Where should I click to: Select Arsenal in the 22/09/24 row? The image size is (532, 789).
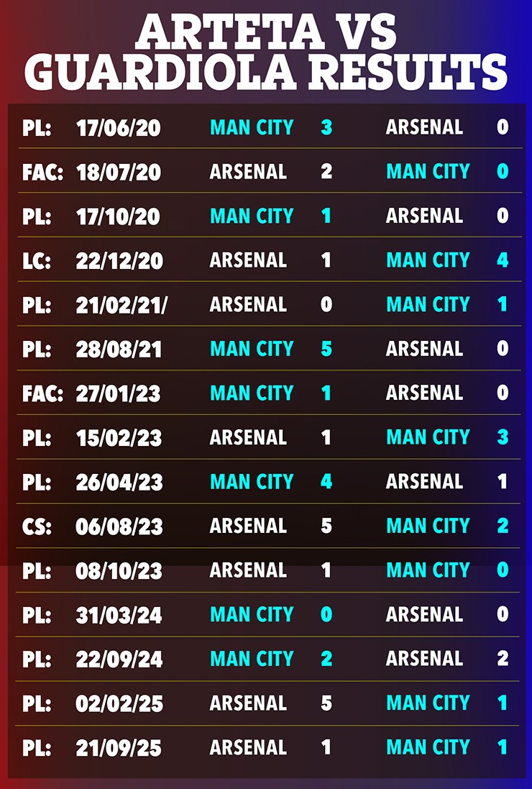[424, 659]
